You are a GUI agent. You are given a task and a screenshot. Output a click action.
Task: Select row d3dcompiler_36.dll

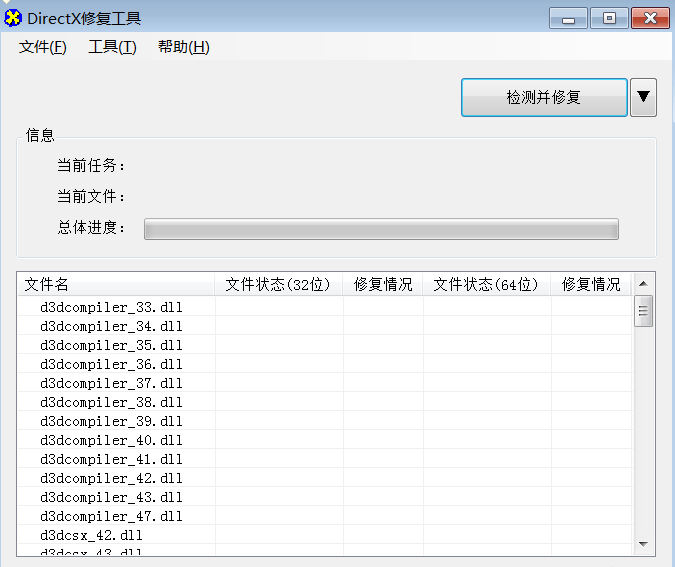[x=325, y=364]
